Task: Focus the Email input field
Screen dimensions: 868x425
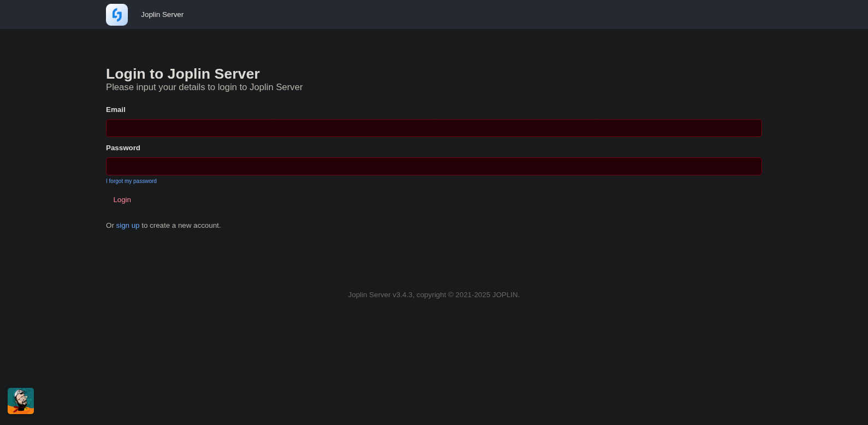Action: (x=434, y=128)
